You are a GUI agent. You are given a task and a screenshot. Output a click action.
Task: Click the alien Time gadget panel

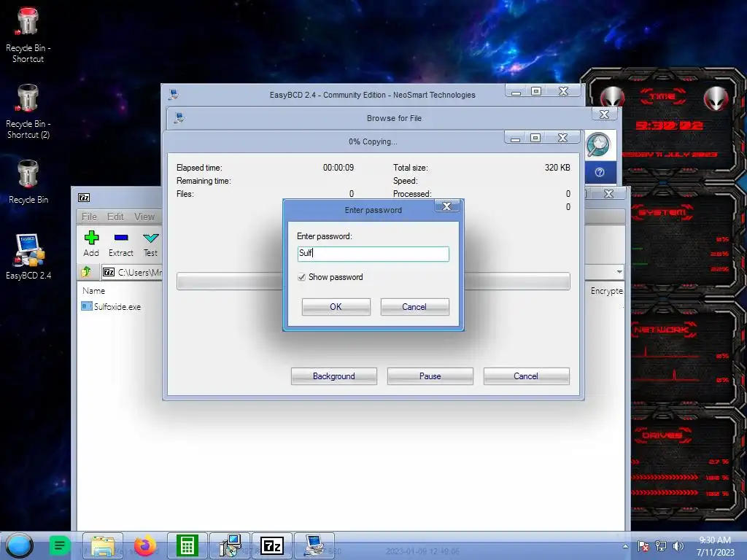pyautogui.click(x=663, y=125)
